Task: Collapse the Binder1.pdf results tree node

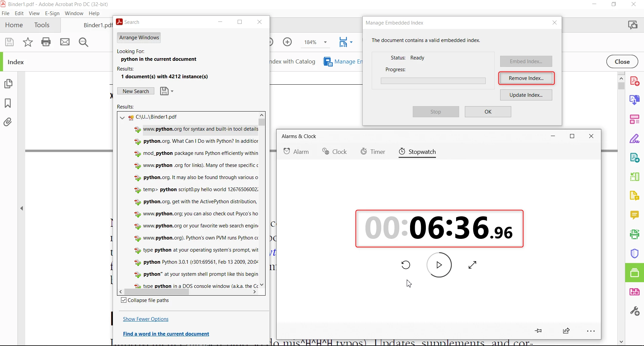Action: tap(122, 118)
